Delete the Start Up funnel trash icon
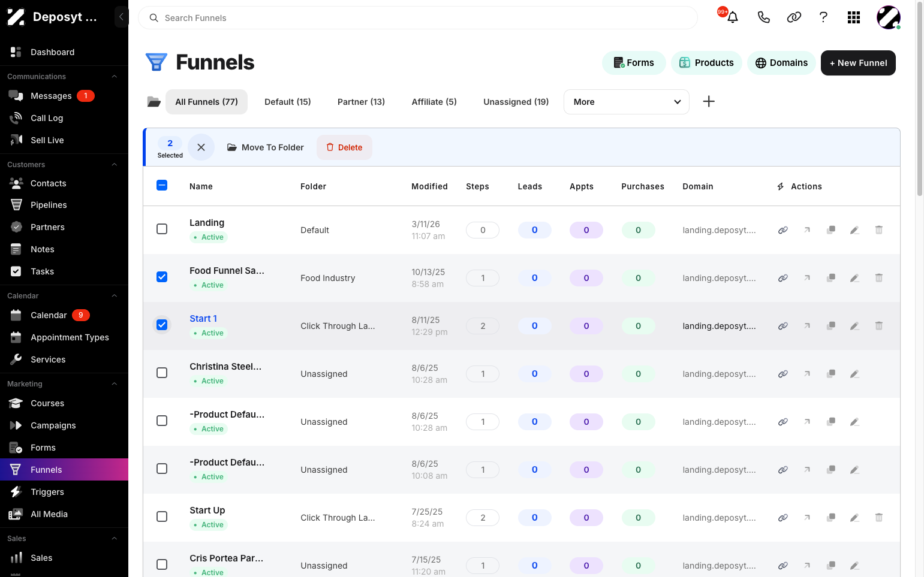Screen dimensions: 924x577 pos(879,518)
